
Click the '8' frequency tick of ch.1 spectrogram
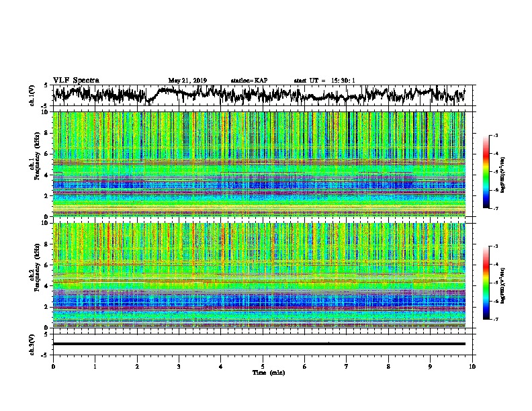coord(46,133)
